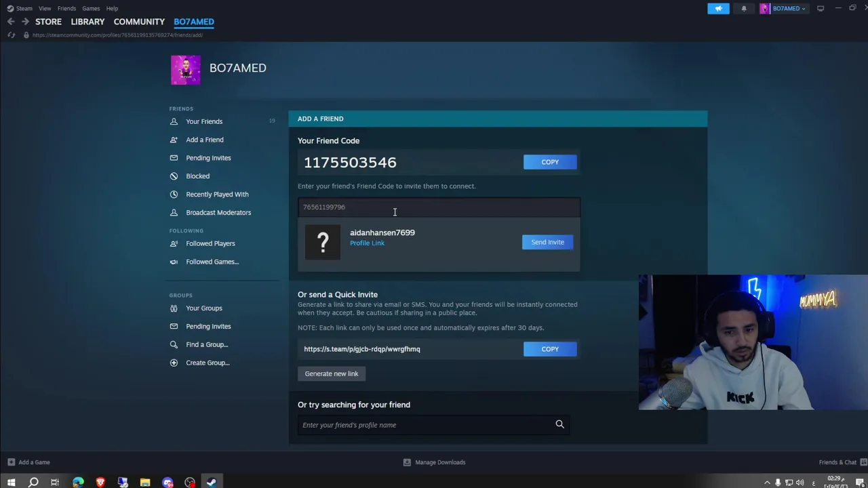
Task: Click the Steam icon in the taskbar
Action: pyautogui.click(x=212, y=483)
